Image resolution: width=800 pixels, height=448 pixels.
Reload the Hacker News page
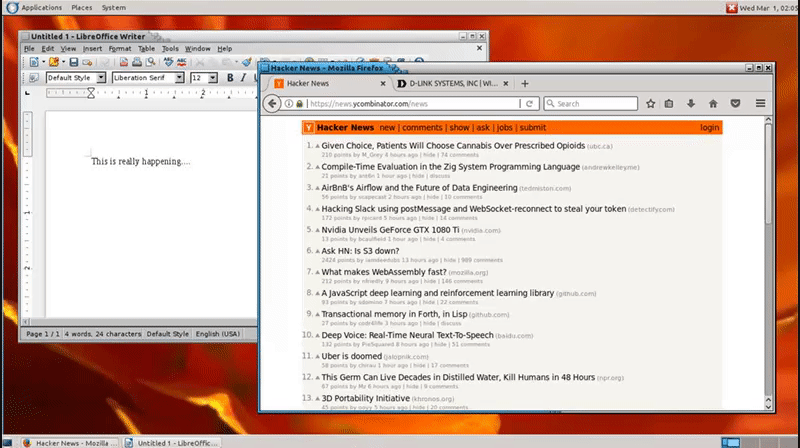tap(530, 103)
